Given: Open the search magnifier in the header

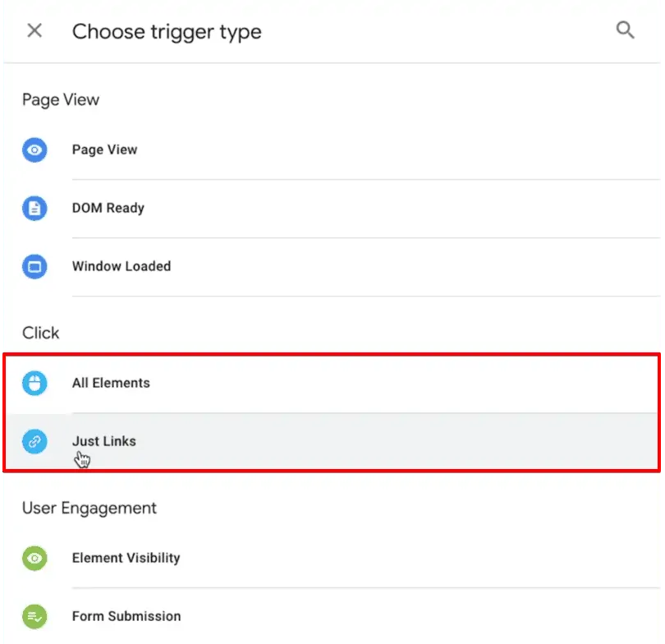Looking at the screenshot, I should click(x=626, y=30).
